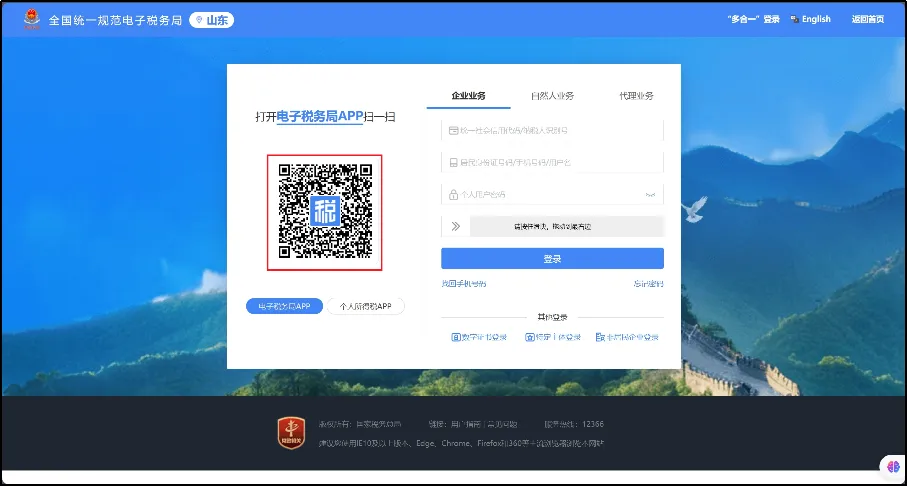Click the recommended browsers note in footer
The image size is (908, 487).
(x=461, y=443)
